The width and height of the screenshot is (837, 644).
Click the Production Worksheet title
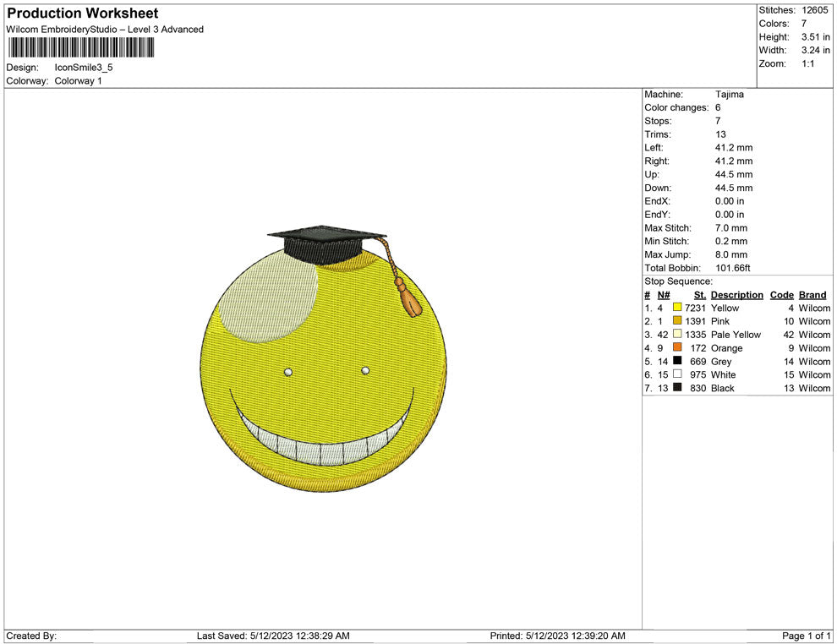(x=83, y=14)
